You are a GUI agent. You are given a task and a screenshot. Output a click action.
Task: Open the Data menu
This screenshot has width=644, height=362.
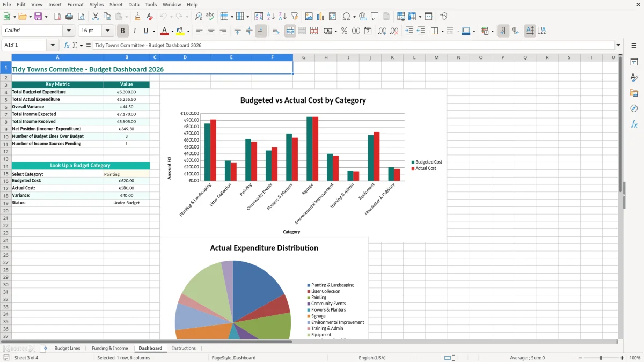[134, 4]
